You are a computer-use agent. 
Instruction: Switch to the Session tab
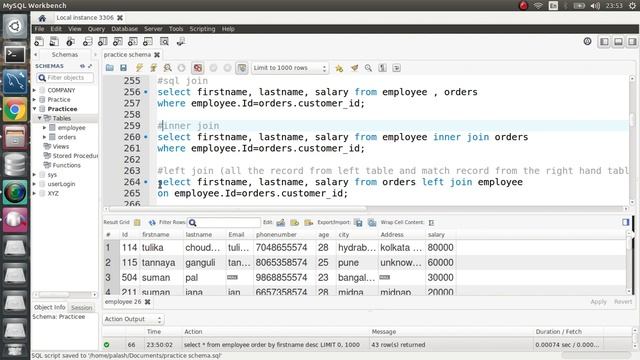(82, 308)
